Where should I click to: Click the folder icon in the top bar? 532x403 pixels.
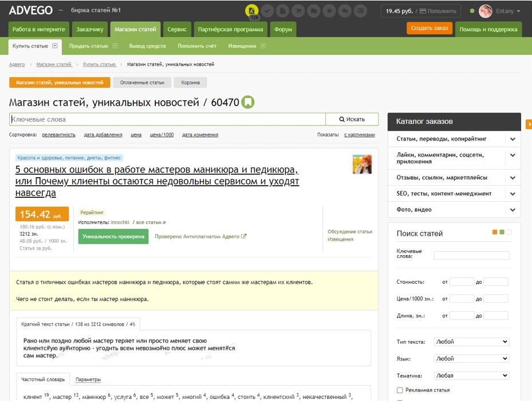(314, 11)
